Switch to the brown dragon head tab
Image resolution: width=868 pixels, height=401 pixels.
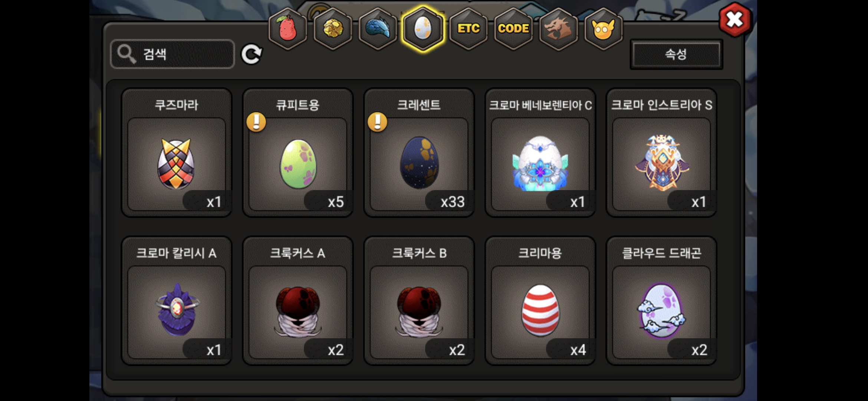[x=558, y=28]
